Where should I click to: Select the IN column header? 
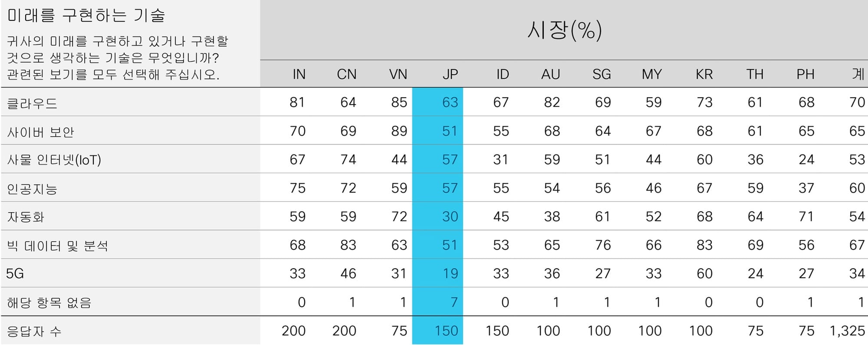pos(299,74)
